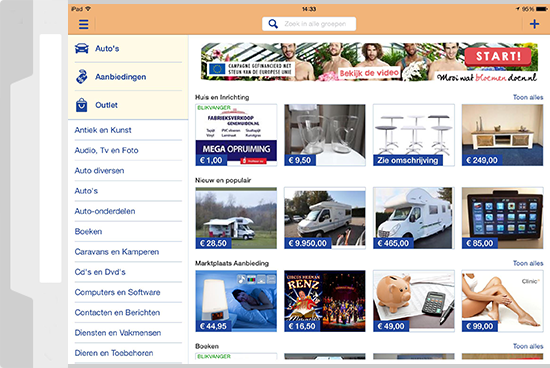Screen dimensions: 550x368
Task: Tap the plus icon to place ad
Action: point(534,24)
